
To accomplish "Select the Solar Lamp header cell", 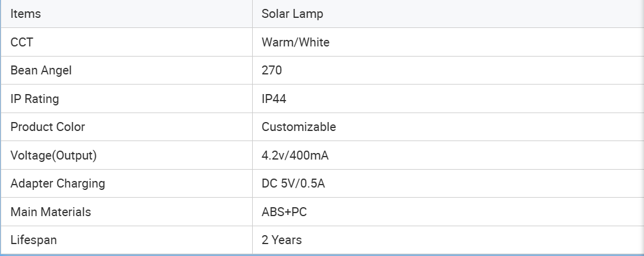I will point(448,14).
